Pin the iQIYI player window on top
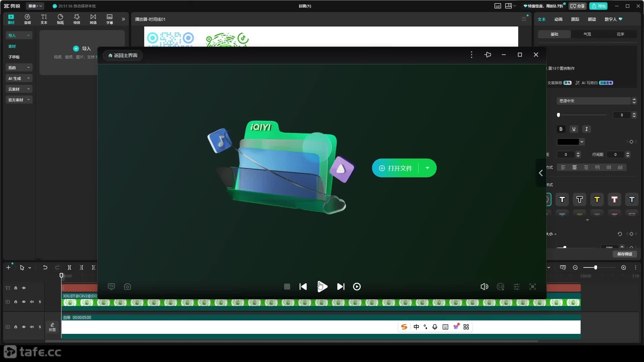The width and height of the screenshot is (644, 362). 488,55
